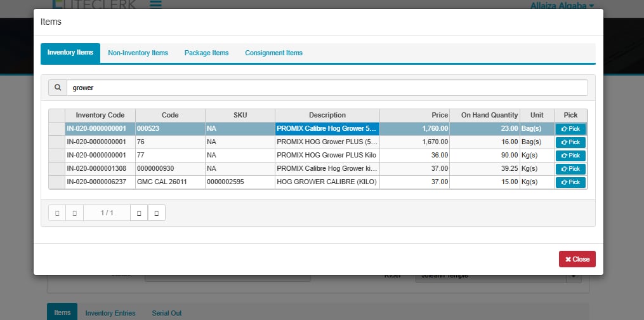The width and height of the screenshot is (644, 320).
Task: Sort by Price column header
Action: pos(414,115)
